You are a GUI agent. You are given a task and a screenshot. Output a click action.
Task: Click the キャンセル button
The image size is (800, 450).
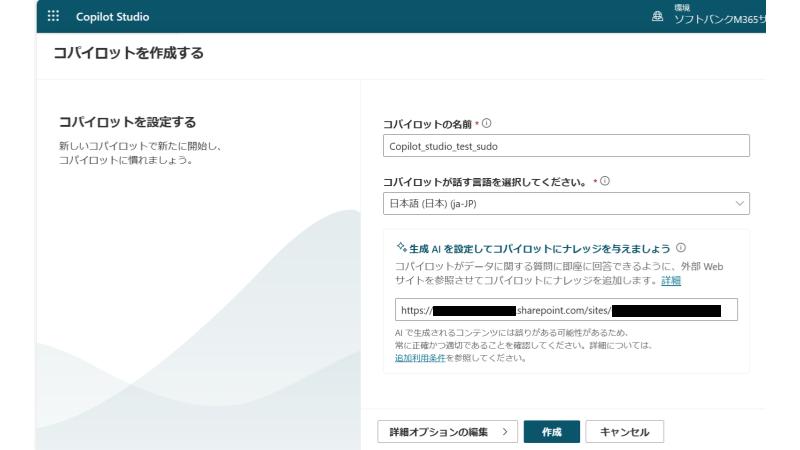[x=624, y=432]
